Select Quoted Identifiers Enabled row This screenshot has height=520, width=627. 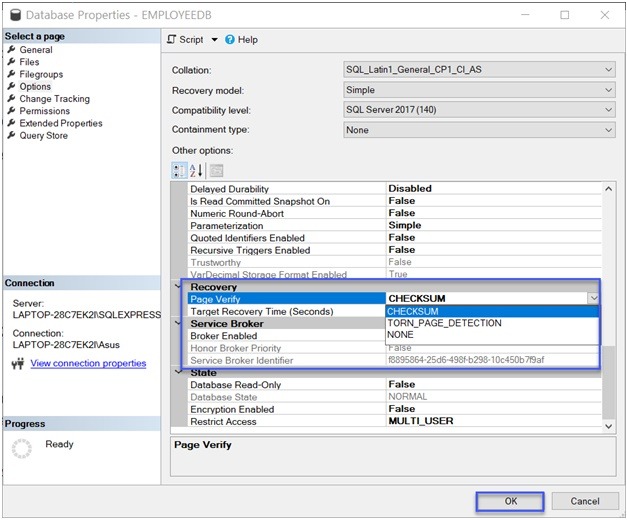coord(394,238)
